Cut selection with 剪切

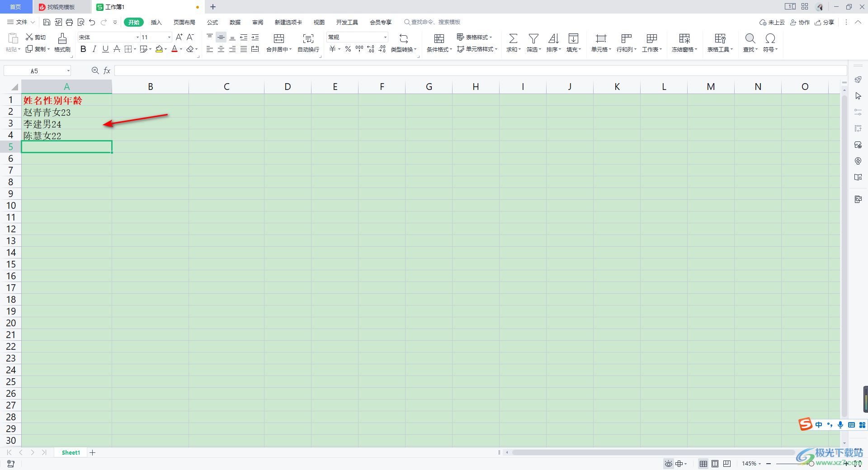(36, 37)
